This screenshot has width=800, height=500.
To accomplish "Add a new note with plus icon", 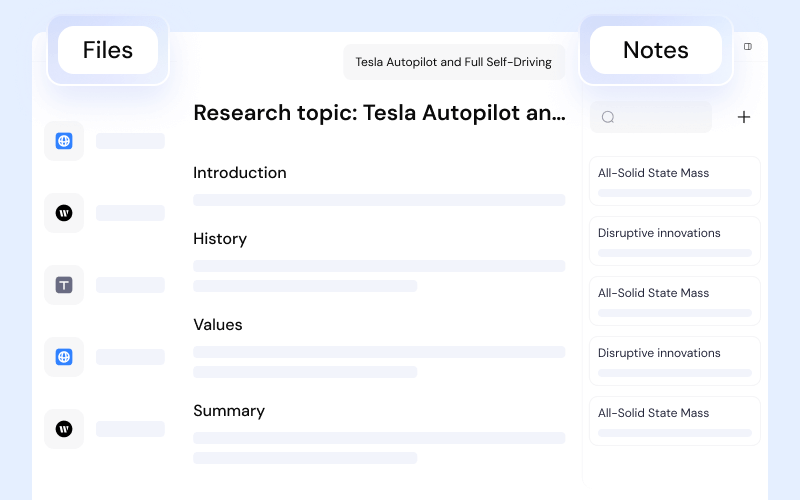I will coord(743,117).
